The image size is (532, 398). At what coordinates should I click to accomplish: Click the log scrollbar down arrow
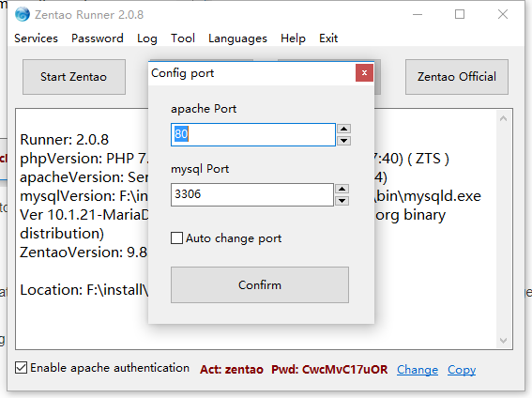point(504,341)
